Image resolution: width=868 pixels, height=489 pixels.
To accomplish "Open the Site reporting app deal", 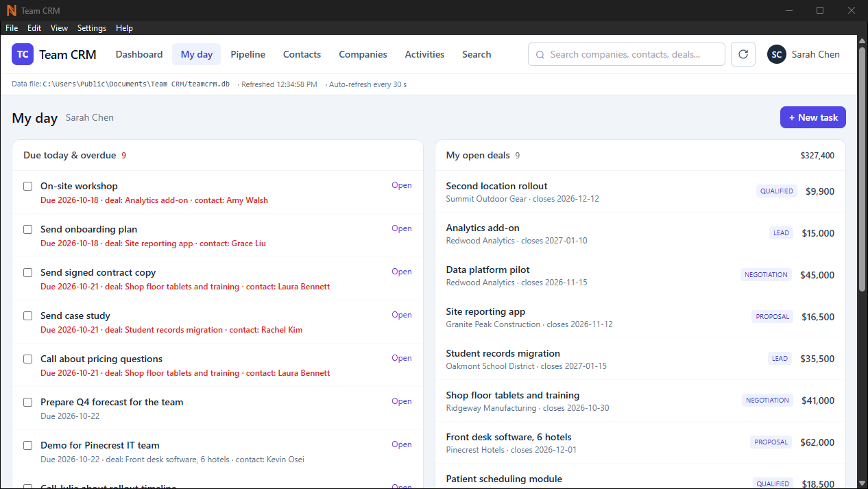I will point(640,317).
